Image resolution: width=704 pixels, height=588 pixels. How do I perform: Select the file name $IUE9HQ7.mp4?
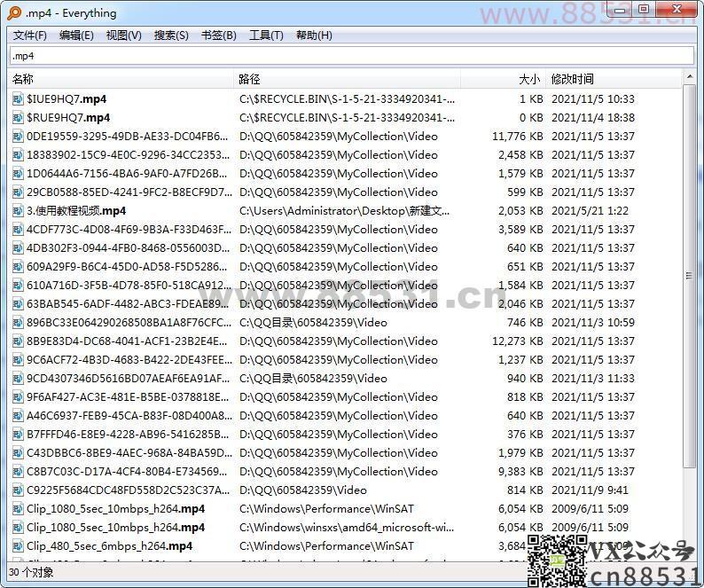tap(66, 98)
